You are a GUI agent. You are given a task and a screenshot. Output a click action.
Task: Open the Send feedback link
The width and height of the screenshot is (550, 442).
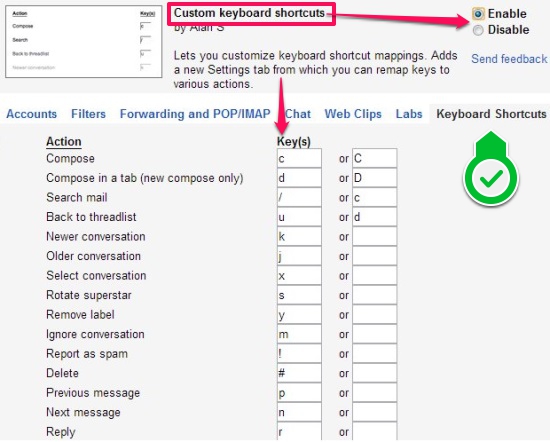pos(509,59)
